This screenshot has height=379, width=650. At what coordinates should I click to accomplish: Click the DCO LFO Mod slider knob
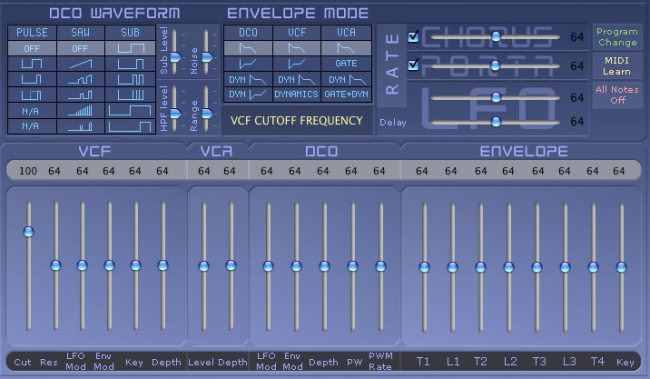268,266
